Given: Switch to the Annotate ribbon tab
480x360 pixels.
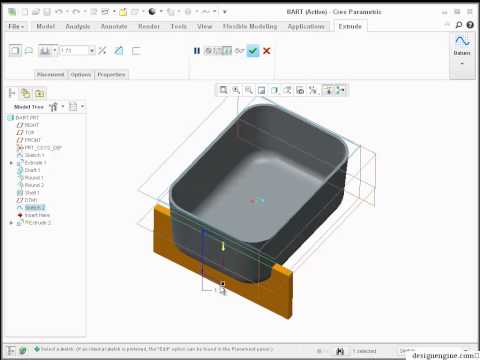Looking at the screenshot, I should point(114,26).
